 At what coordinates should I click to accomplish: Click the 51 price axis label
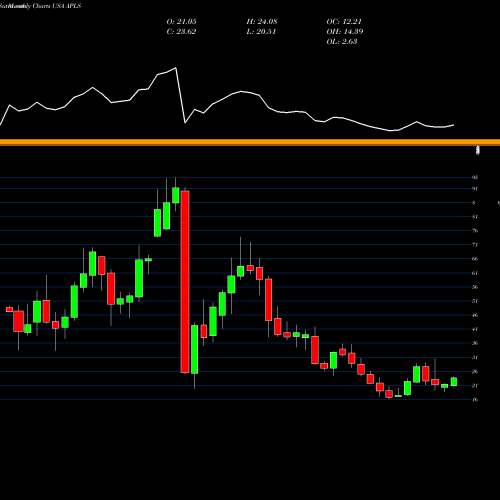pyautogui.click(x=475, y=301)
